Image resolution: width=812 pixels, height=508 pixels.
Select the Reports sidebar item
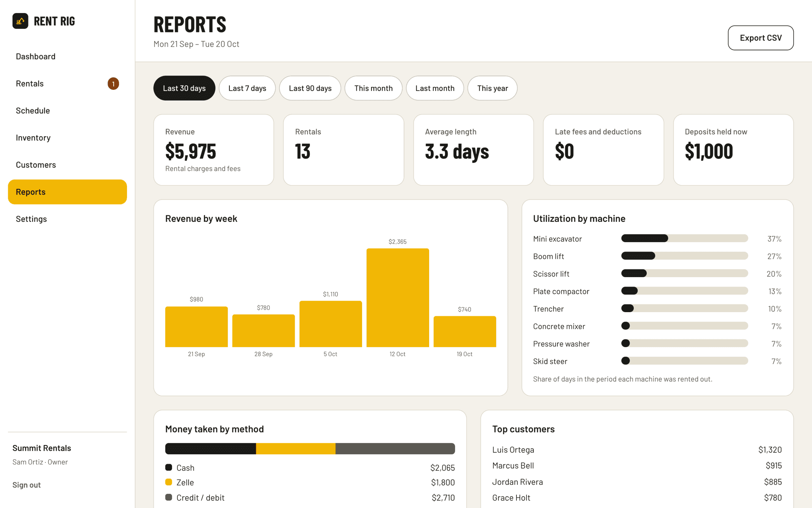pos(67,192)
